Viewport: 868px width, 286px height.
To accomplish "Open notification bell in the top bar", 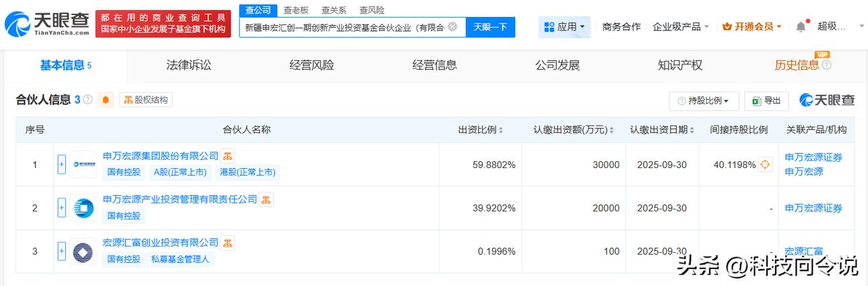I will [x=801, y=26].
